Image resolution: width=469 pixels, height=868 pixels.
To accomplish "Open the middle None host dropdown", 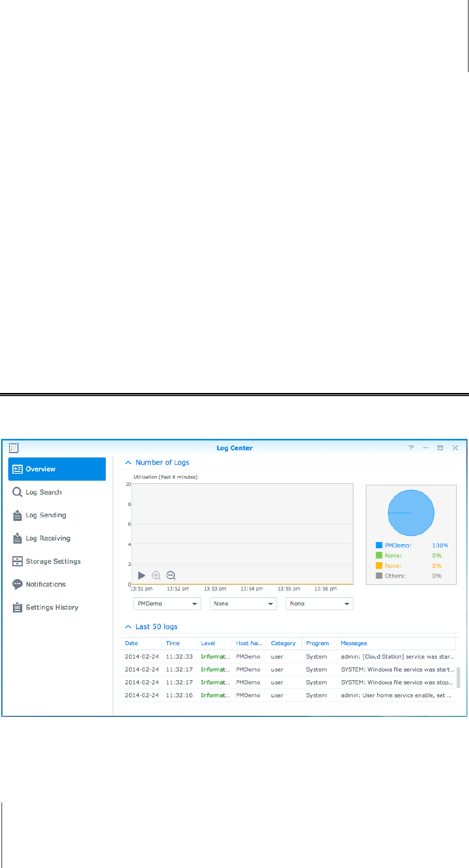I will [244, 603].
